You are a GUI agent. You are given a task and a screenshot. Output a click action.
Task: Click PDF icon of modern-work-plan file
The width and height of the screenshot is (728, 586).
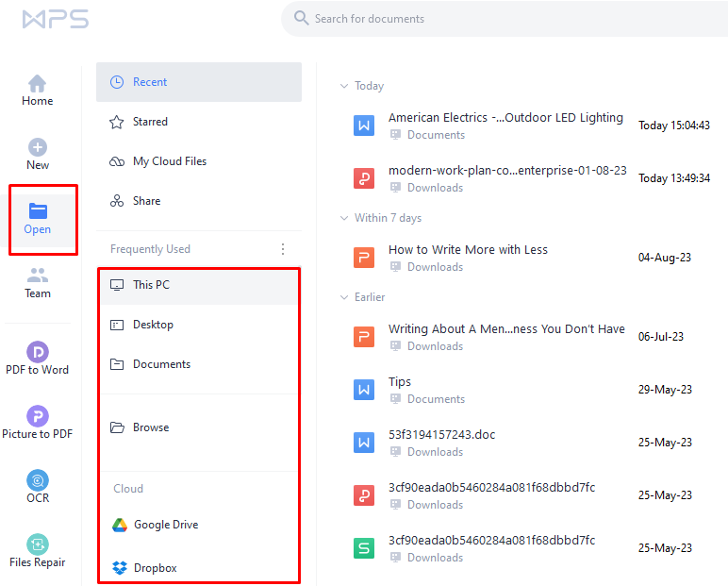tap(364, 178)
